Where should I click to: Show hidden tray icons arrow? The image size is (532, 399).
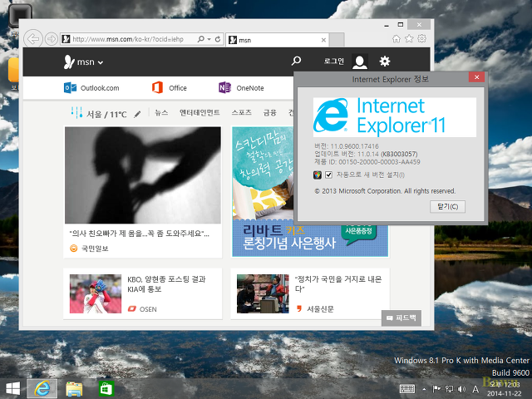pyautogui.click(x=424, y=389)
